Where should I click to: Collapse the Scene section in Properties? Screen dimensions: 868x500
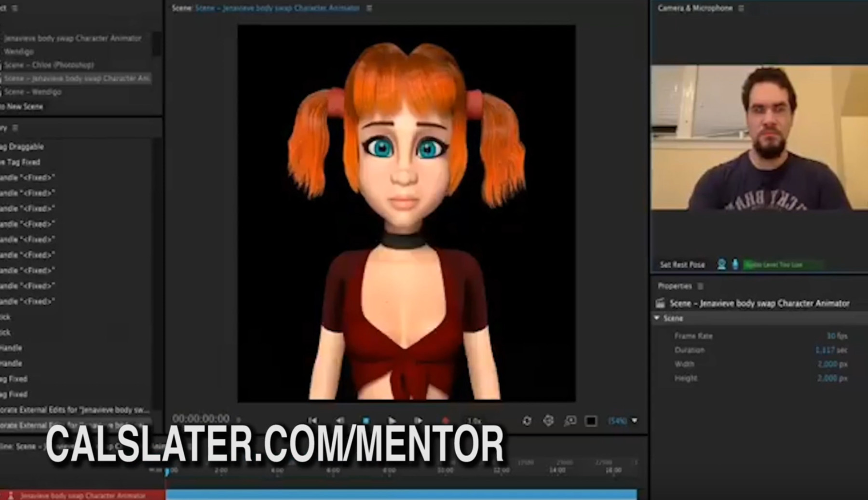tap(656, 318)
